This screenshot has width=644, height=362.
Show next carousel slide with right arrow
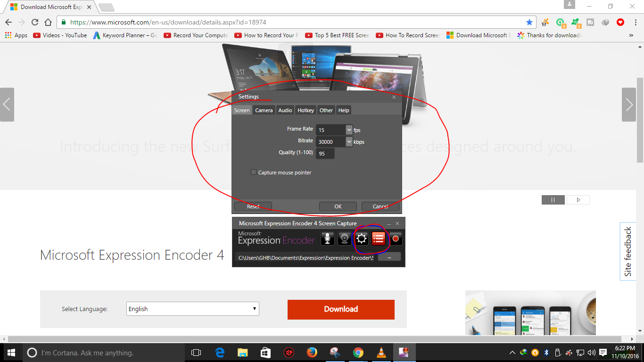point(629,105)
